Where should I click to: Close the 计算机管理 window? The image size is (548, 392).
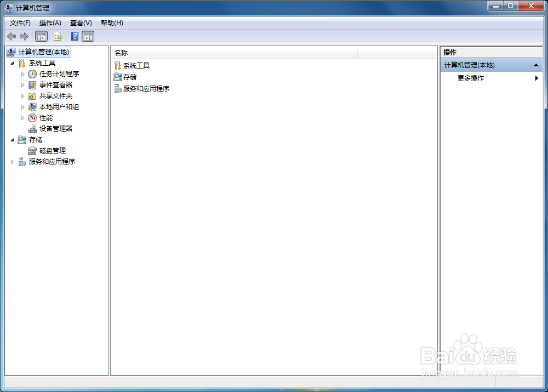(x=531, y=6)
